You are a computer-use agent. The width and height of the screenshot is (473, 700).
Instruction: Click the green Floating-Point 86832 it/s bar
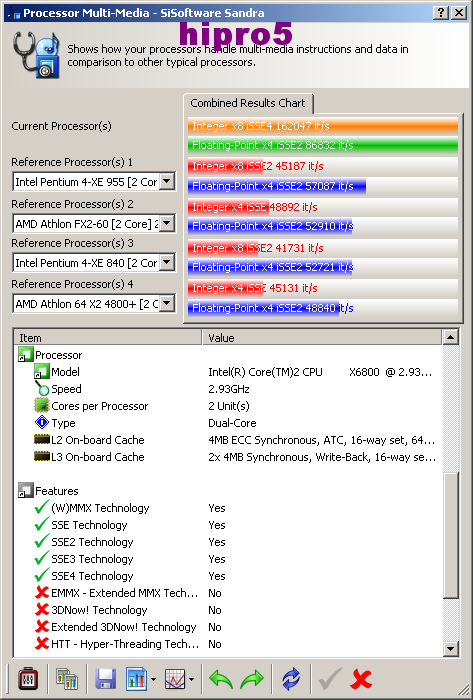tap(323, 145)
